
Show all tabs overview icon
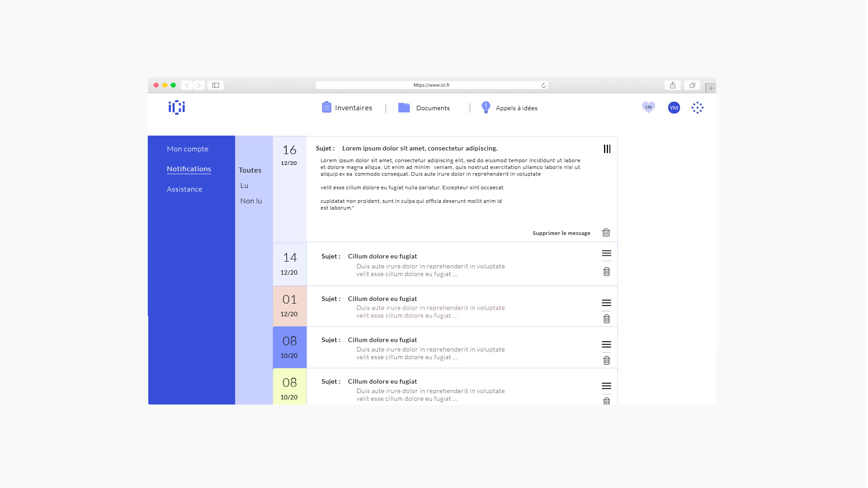pos(692,85)
